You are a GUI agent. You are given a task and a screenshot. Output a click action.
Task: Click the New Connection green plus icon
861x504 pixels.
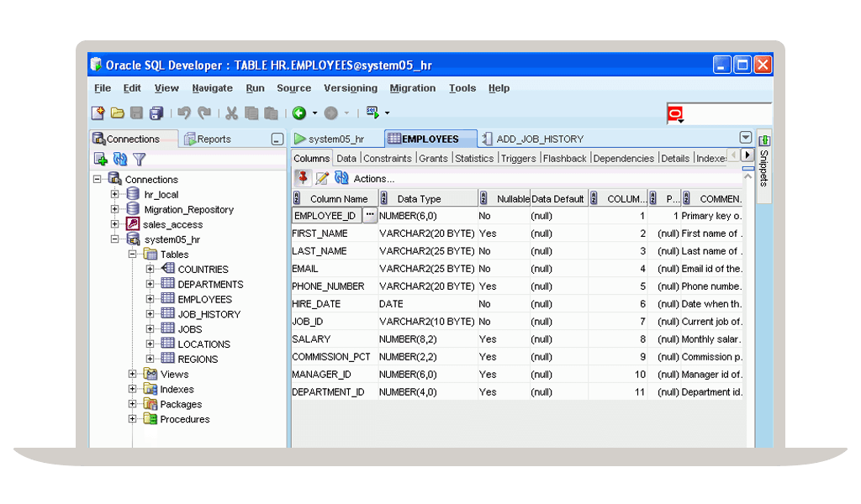coord(100,159)
